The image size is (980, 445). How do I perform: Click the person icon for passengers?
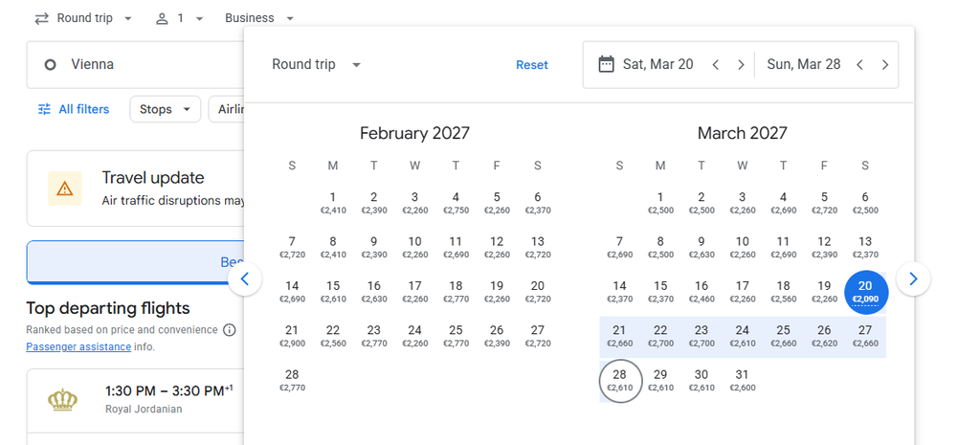(163, 18)
